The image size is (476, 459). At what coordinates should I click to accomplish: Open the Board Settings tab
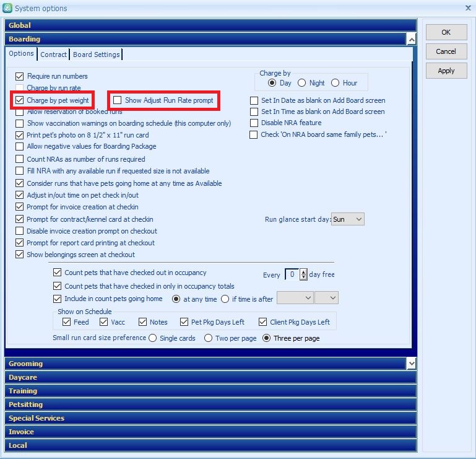tap(96, 55)
